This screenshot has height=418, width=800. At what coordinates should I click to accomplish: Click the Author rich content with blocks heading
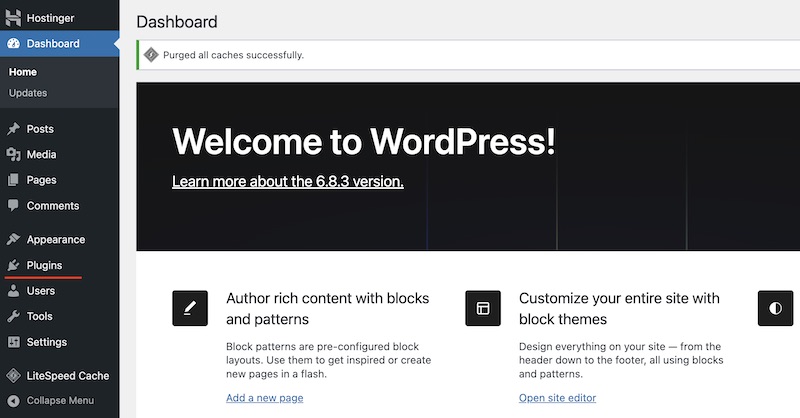click(x=328, y=309)
